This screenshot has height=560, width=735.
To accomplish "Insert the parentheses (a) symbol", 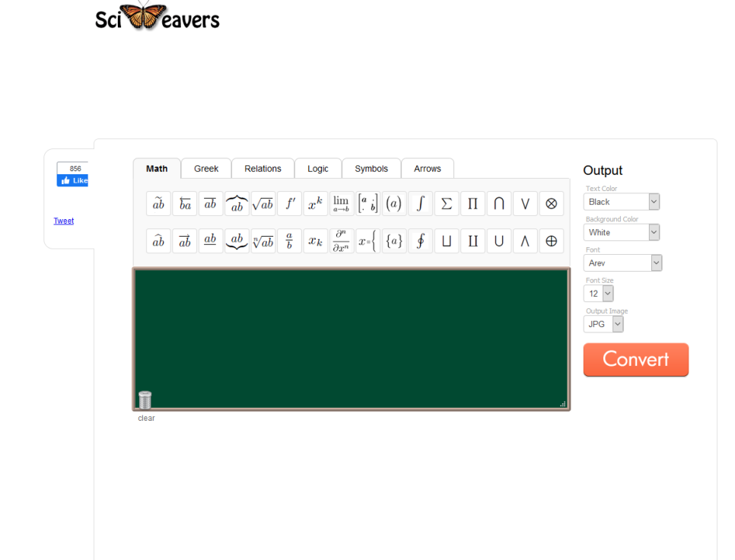I will click(394, 204).
